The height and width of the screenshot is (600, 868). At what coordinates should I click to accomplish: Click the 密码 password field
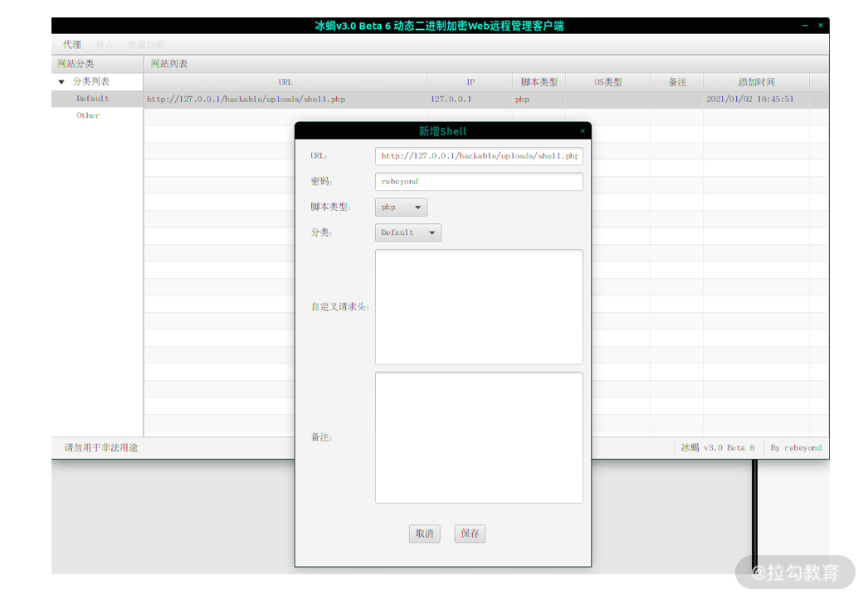click(479, 182)
